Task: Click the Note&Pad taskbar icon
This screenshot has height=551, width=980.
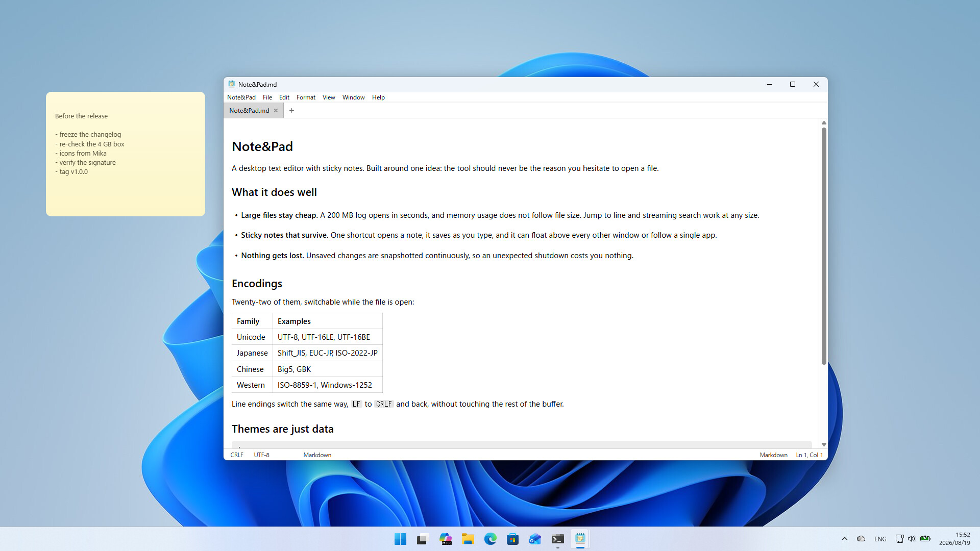Action: [x=580, y=539]
